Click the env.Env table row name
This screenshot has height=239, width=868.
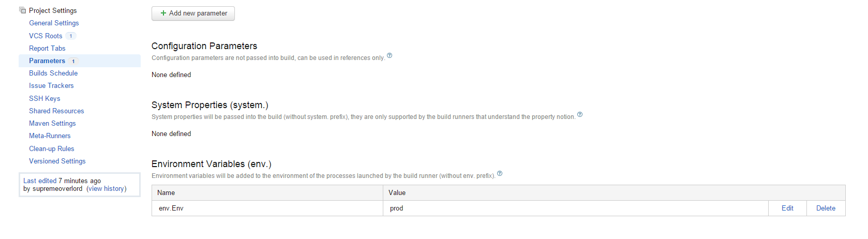[x=171, y=208]
